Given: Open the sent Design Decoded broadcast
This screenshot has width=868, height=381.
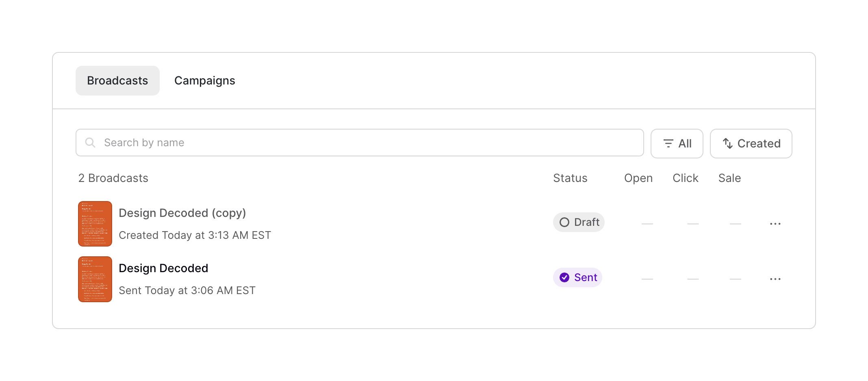Looking at the screenshot, I should click(163, 268).
